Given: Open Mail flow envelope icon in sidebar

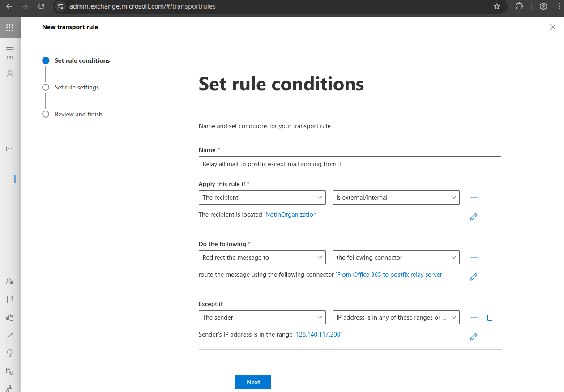Looking at the screenshot, I should coord(10,149).
